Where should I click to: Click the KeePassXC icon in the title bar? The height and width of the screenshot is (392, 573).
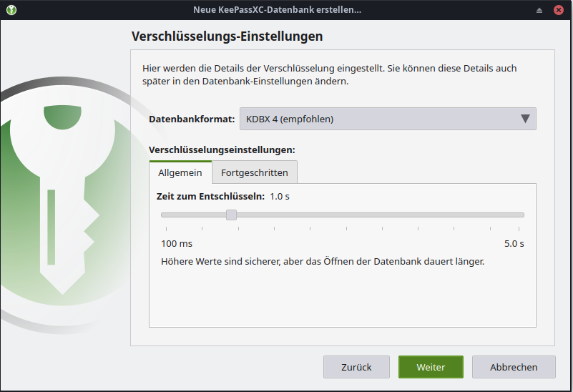(11, 9)
